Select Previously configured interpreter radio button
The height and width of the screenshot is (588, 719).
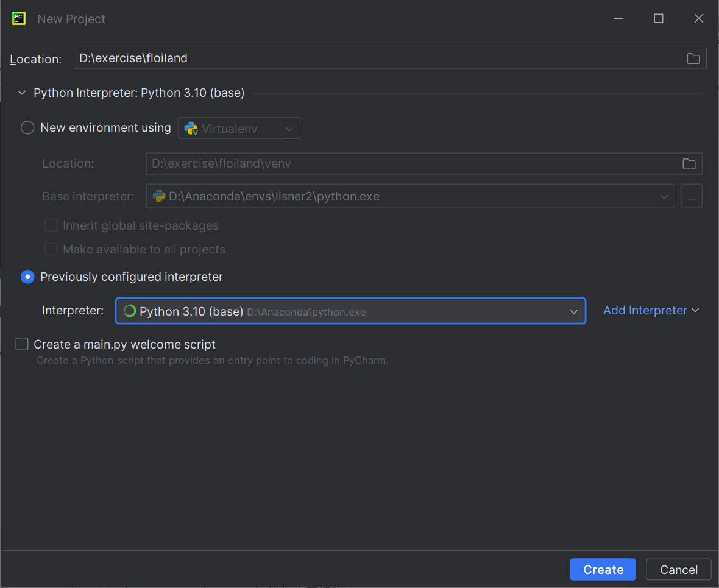click(27, 277)
